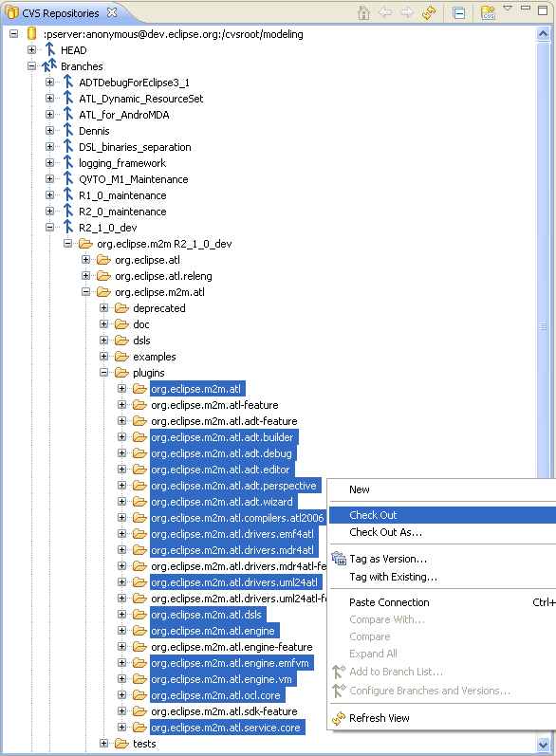Expand the HEAD node
This screenshot has width=556, height=756.
[32, 49]
